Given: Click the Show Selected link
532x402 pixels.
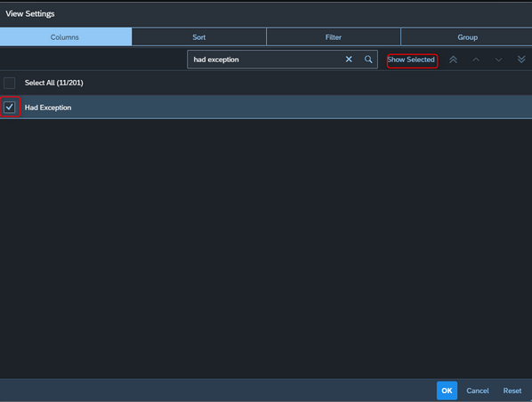Looking at the screenshot, I should click(412, 60).
